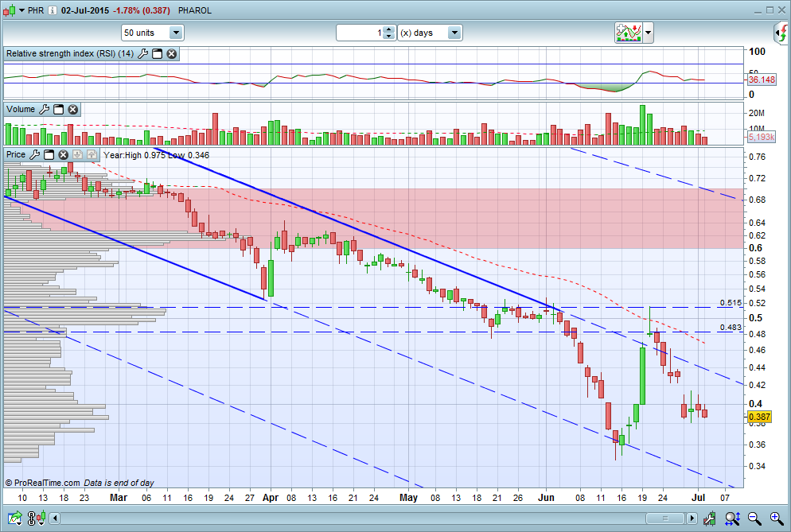Click the Jun month label on time axis
The image size is (791, 532).
click(x=547, y=498)
